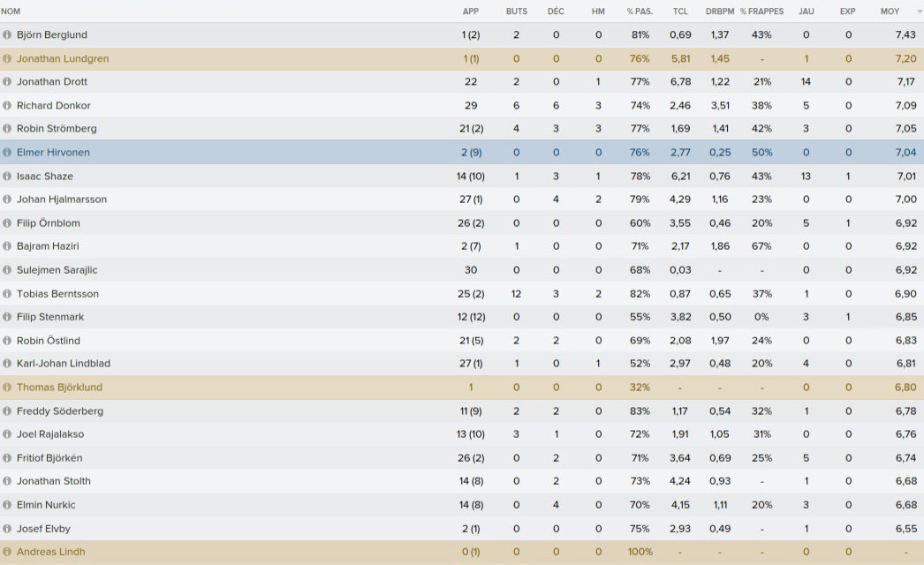Open info icon next to Jonathan Lundgren
This screenshot has height=565, width=924.
[x=7, y=58]
